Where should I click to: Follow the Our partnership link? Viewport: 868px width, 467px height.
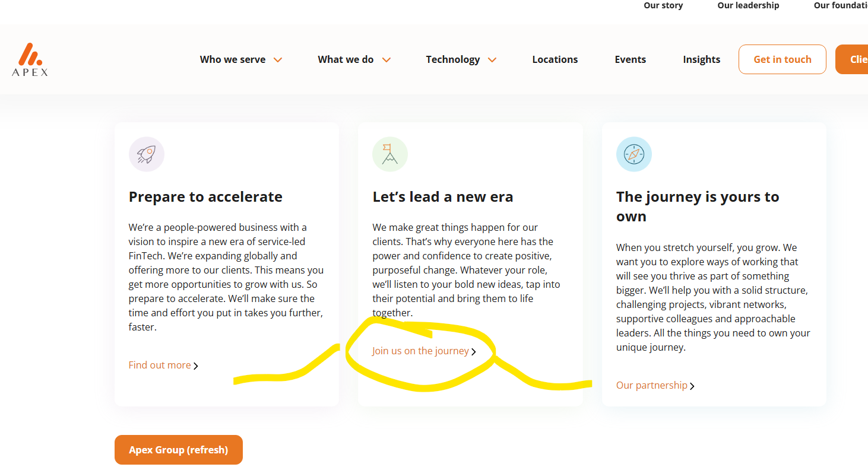(x=651, y=386)
